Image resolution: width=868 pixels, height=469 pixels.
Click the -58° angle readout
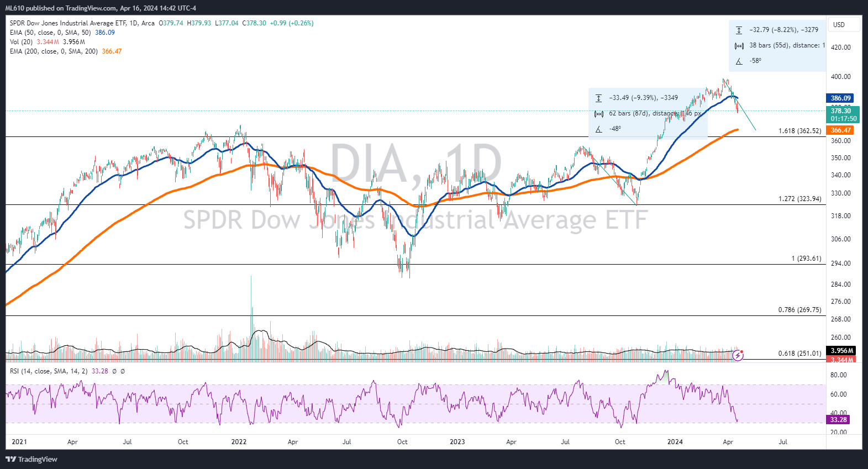click(x=755, y=61)
